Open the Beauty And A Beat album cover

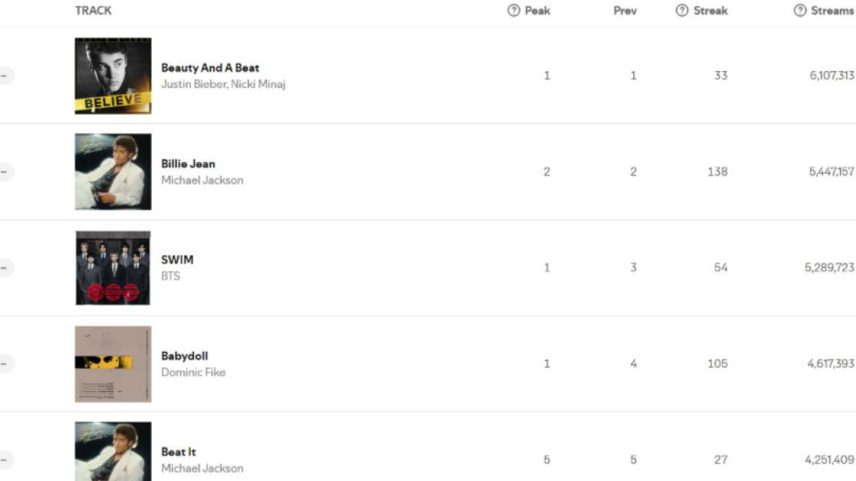click(113, 76)
